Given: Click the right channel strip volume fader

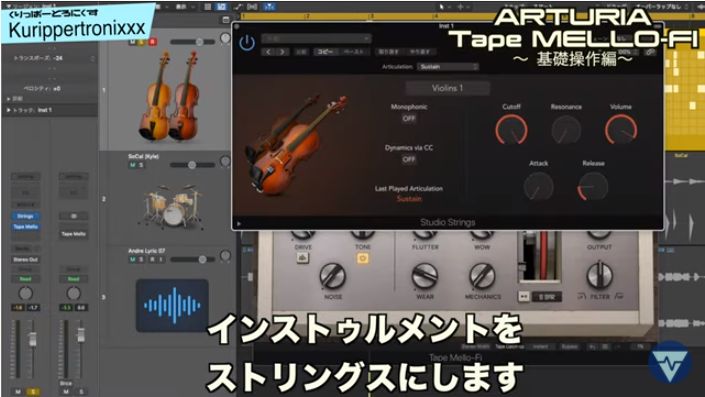Looking at the screenshot, I should pyautogui.click(x=80, y=335).
